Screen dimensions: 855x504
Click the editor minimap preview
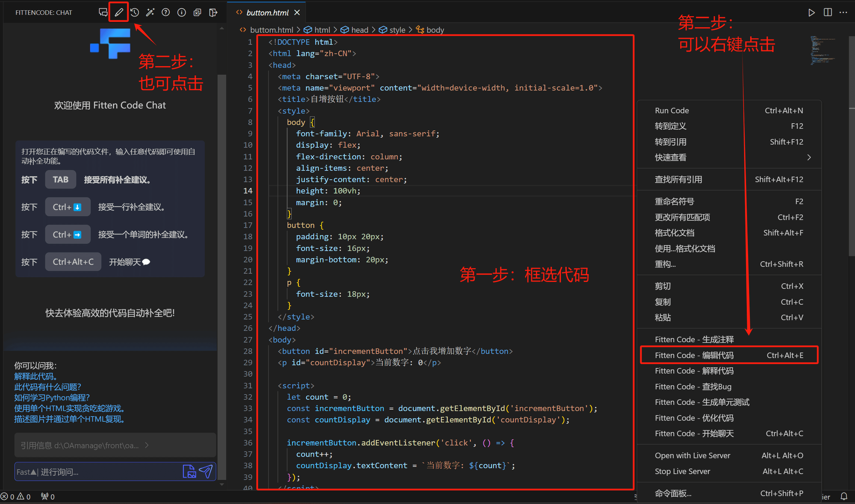pos(823,50)
